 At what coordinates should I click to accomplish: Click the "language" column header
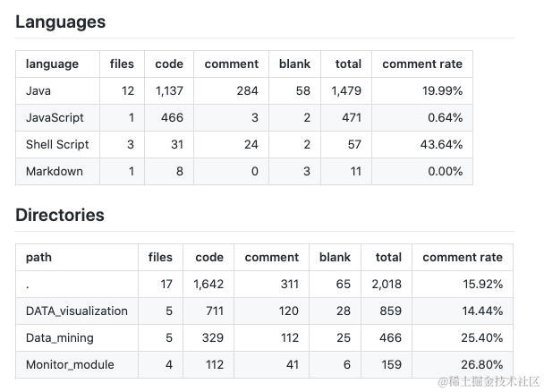tap(52, 64)
